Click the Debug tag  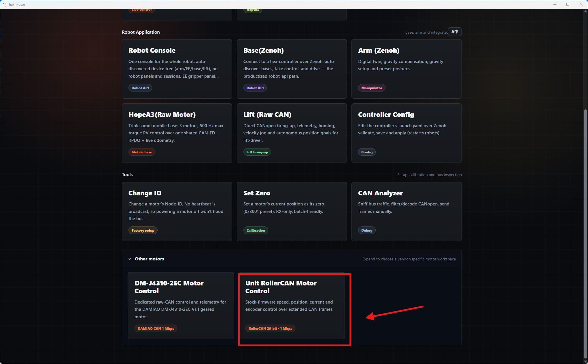[367, 230]
